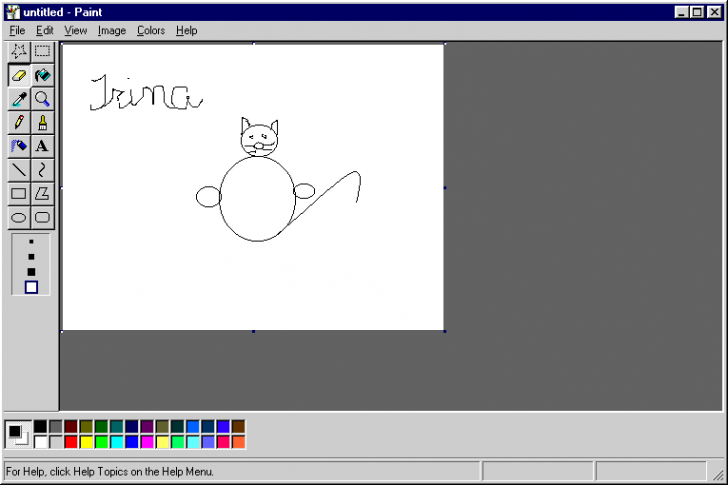Open the Image menu
The width and height of the screenshot is (728, 485).
click(x=111, y=31)
